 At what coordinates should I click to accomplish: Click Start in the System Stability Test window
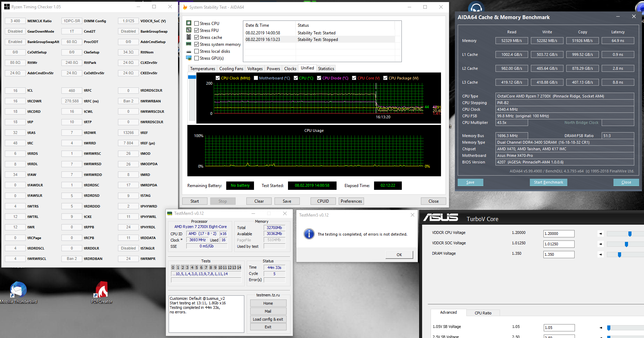[195, 201]
